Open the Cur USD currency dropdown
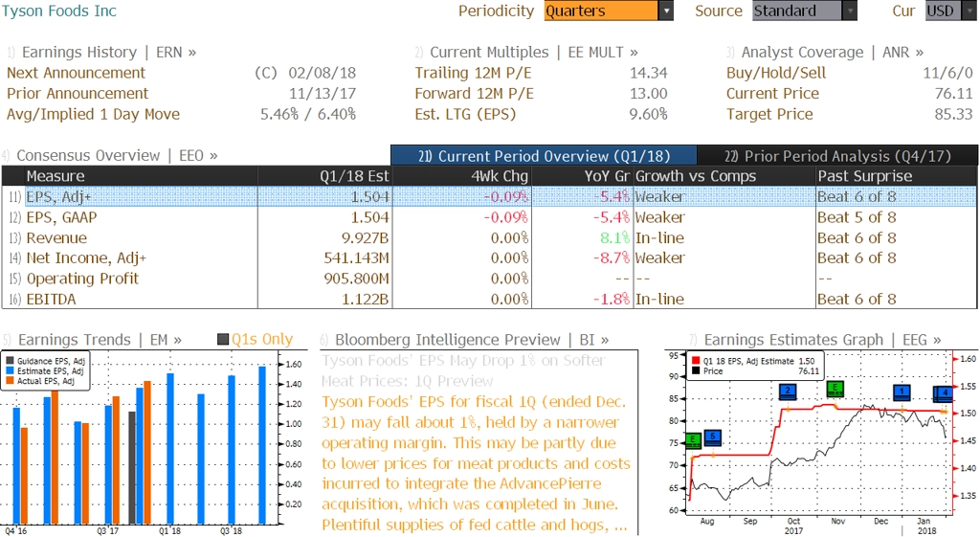 coord(950,11)
